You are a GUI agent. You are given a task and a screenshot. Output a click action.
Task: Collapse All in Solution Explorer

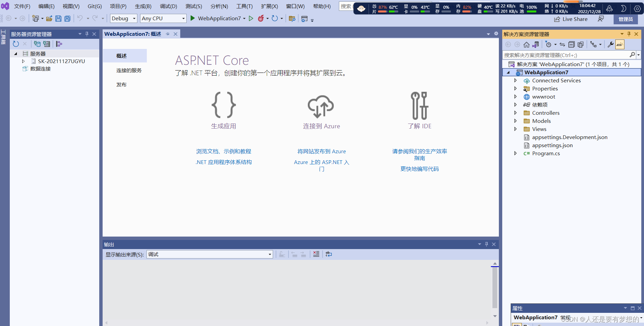click(571, 45)
